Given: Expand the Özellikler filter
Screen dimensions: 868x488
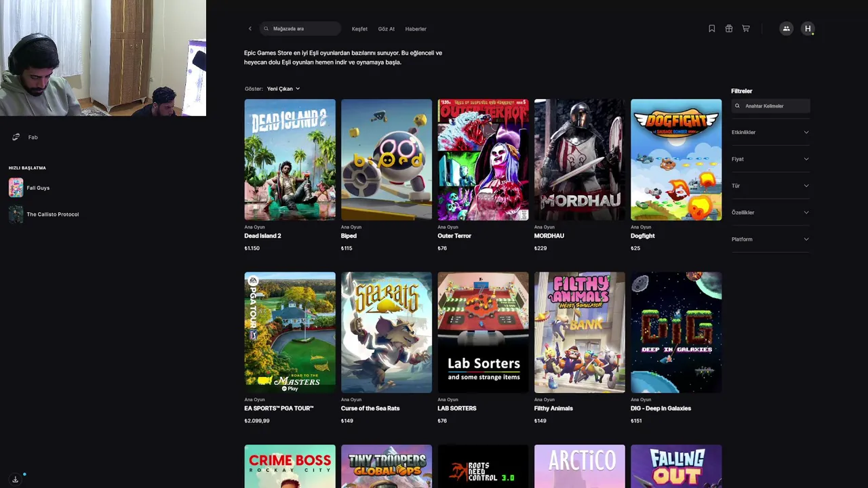Looking at the screenshot, I should tap(770, 212).
